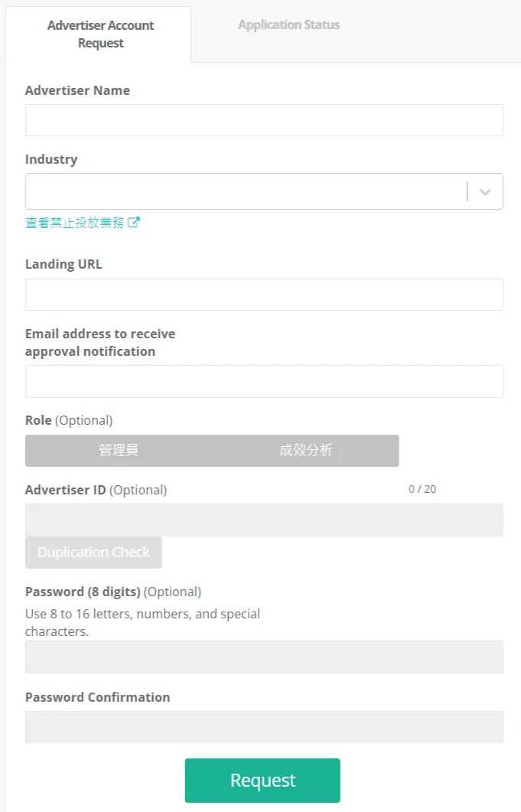The image size is (521, 812).
Task: Click the 0 / 20 character counter
Action: coord(422,489)
